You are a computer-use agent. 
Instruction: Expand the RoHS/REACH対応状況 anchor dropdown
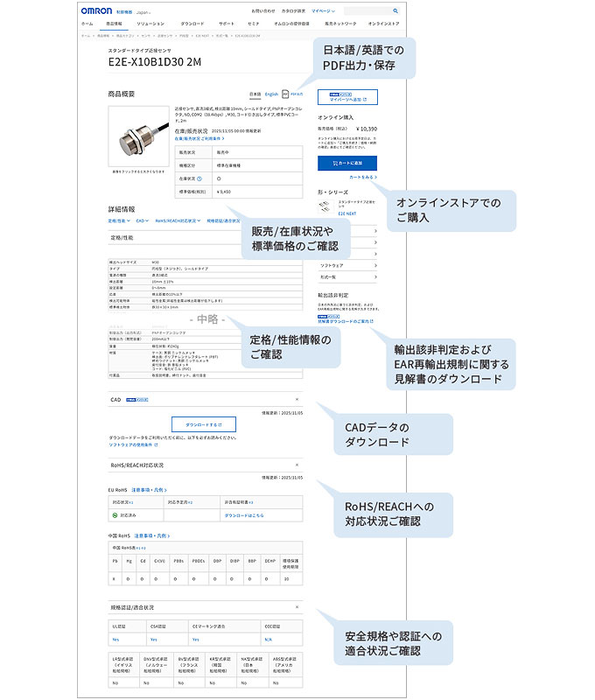(x=179, y=221)
